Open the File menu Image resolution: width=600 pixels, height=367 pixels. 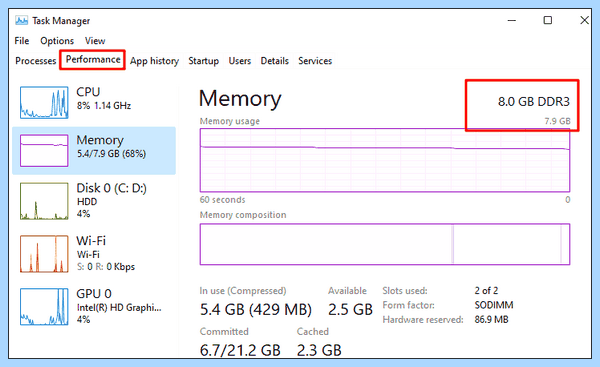(22, 41)
